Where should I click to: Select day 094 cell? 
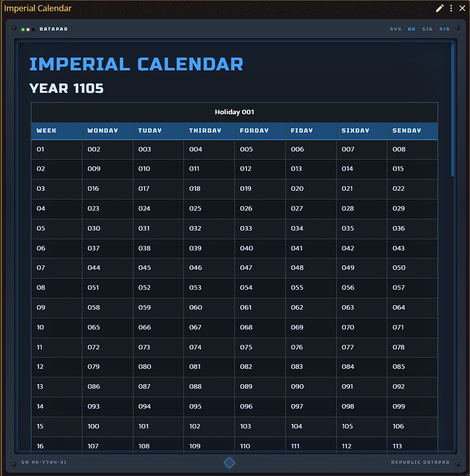click(x=159, y=407)
